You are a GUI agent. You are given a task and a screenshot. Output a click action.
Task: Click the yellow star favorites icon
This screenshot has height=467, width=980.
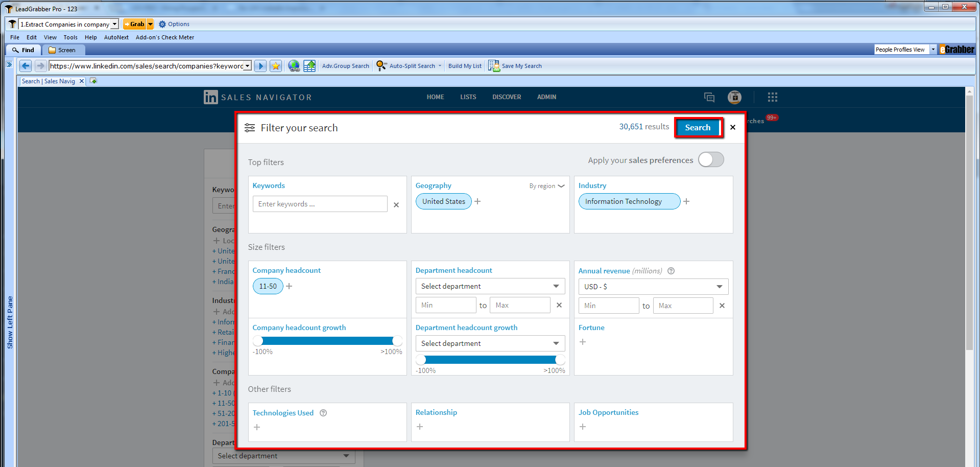click(x=276, y=66)
